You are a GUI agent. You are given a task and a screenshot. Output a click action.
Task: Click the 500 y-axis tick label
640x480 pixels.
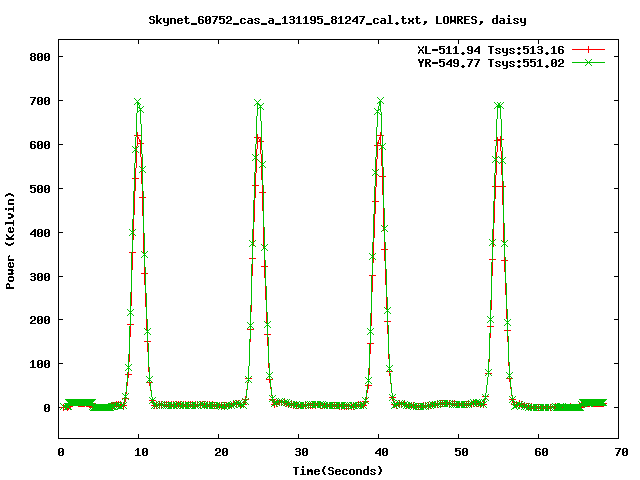pyautogui.click(x=40, y=189)
